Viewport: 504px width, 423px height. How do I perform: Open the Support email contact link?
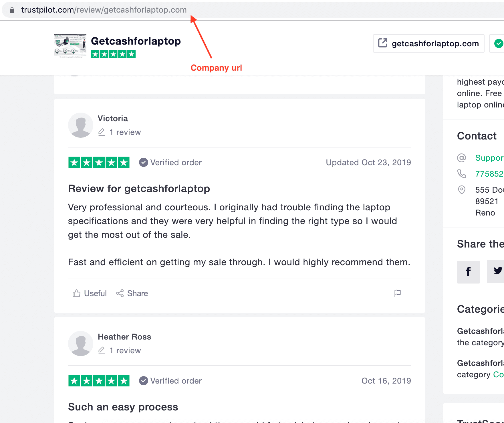click(x=489, y=158)
